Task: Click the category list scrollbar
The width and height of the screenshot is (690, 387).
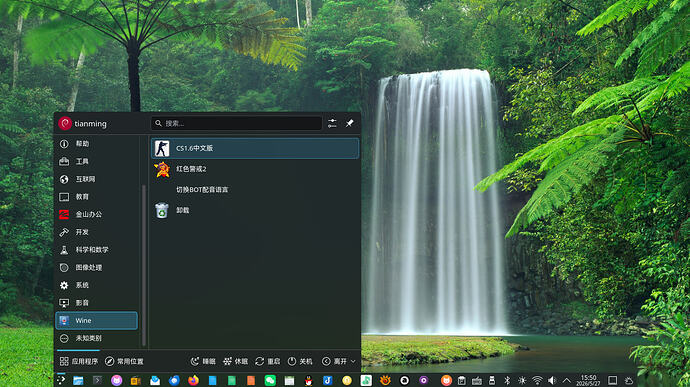Action: click(144, 264)
